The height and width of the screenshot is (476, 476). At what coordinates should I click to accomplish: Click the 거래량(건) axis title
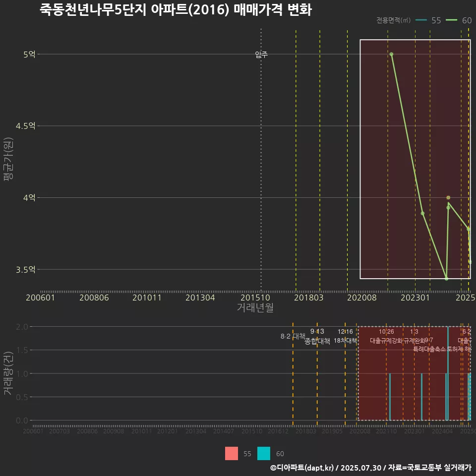coord(8,373)
